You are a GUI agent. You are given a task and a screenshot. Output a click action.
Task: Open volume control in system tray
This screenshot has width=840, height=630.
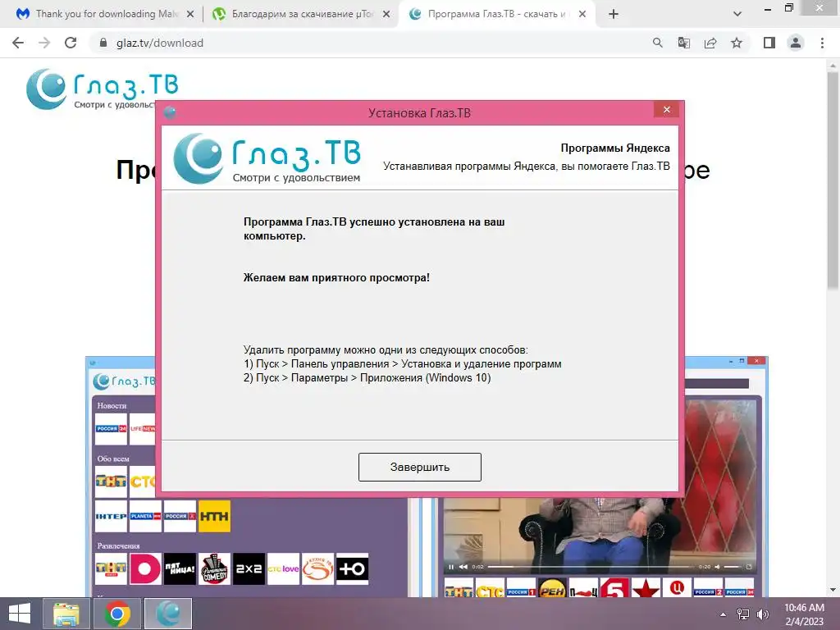click(x=762, y=614)
